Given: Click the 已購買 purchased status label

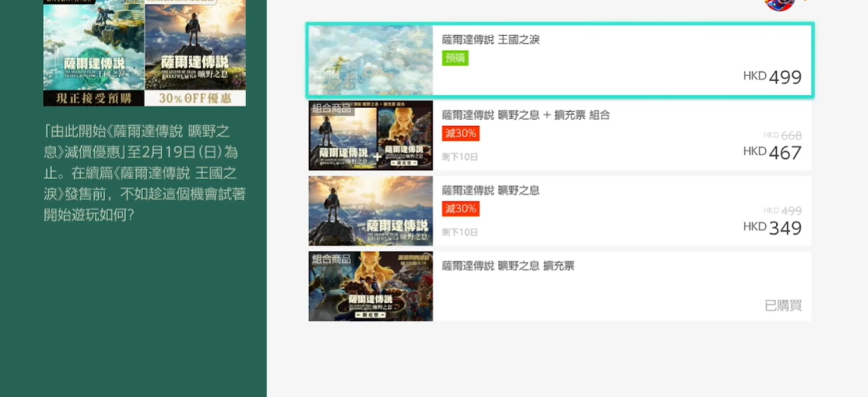Looking at the screenshot, I should 783,305.
